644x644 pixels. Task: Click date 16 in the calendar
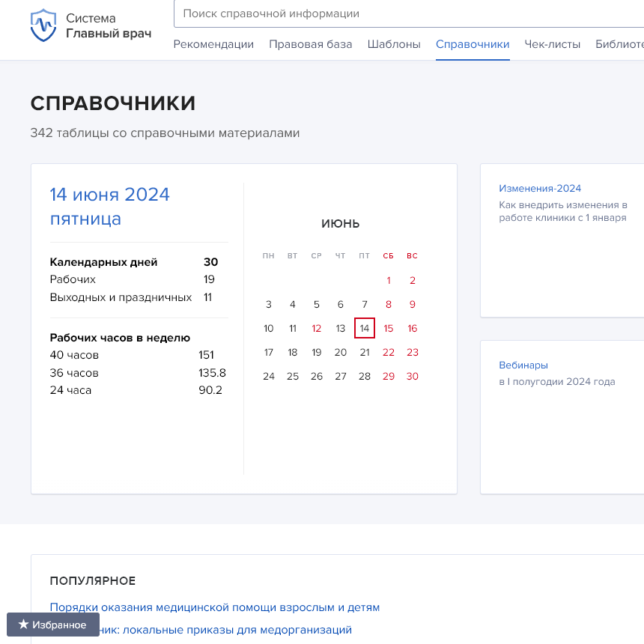(413, 328)
